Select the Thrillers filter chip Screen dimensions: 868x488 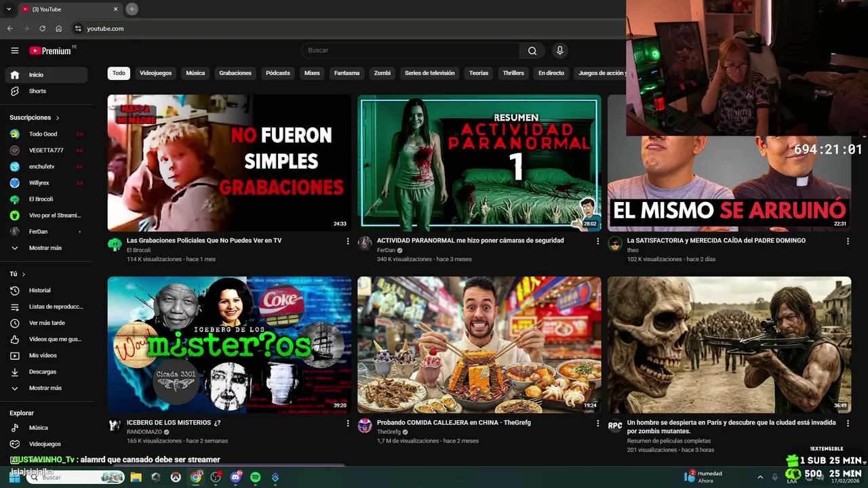pyautogui.click(x=513, y=73)
